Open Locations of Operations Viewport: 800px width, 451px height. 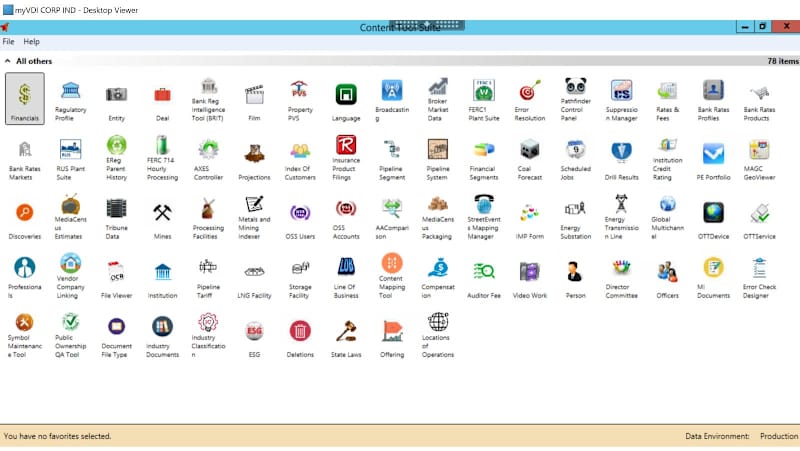(438, 336)
